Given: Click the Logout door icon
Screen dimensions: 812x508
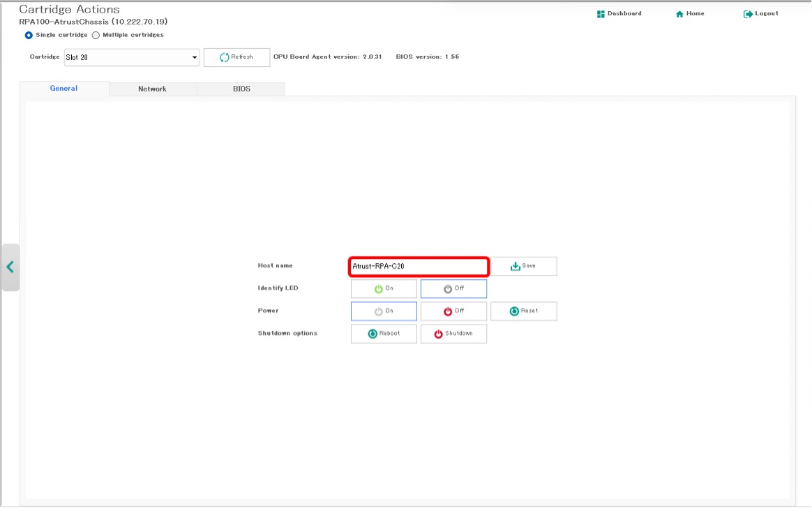Looking at the screenshot, I should [x=748, y=14].
